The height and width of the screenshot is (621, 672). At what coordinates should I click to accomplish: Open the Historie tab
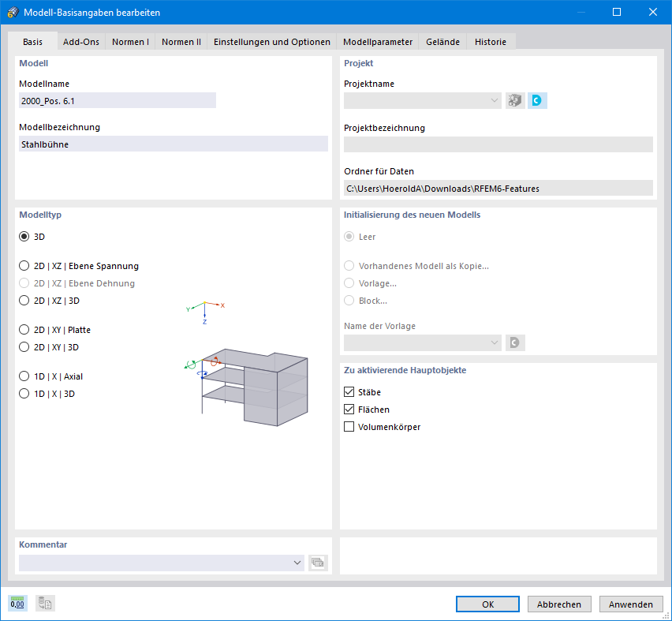click(491, 42)
